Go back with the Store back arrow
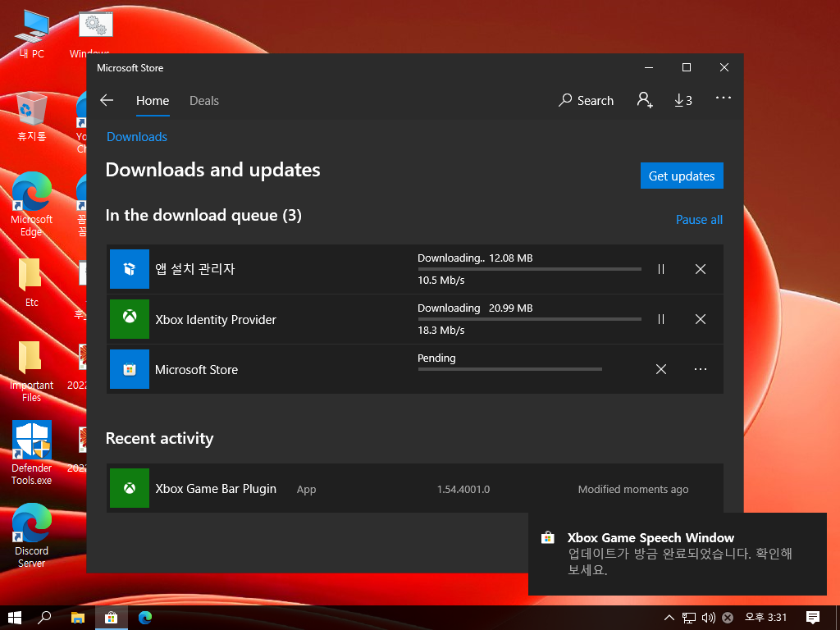Viewport: 840px width, 630px height. click(107, 100)
